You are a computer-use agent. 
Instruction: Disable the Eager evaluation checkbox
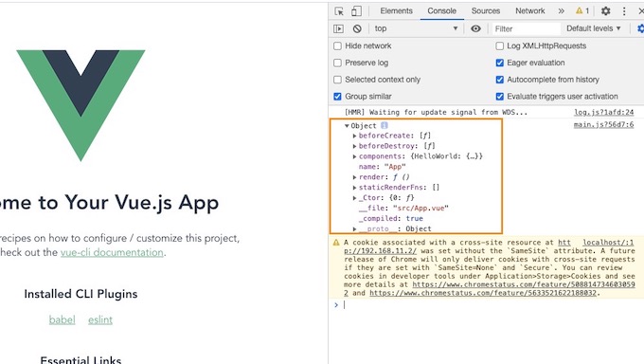point(499,63)
